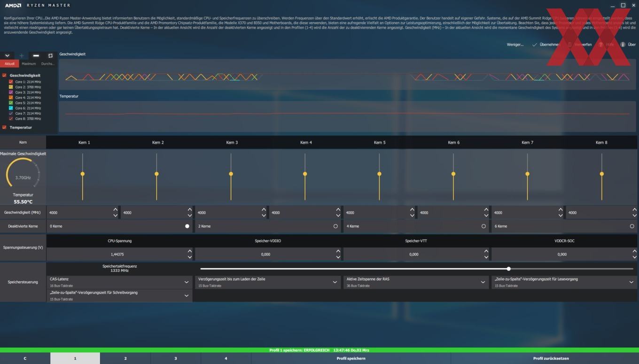Click Profil zurücksetzen button
The width and height of the screenshot is (639, 364).
(551, 358)
